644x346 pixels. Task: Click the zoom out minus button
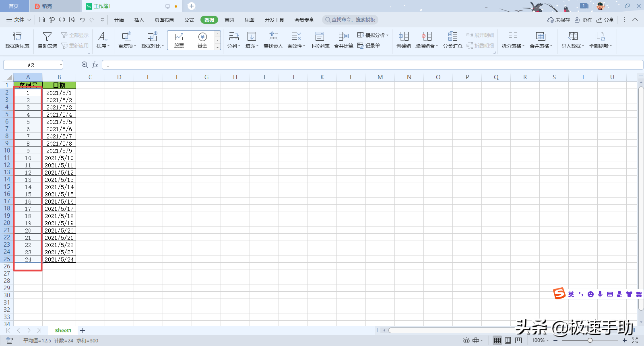(x=555, y=340)
